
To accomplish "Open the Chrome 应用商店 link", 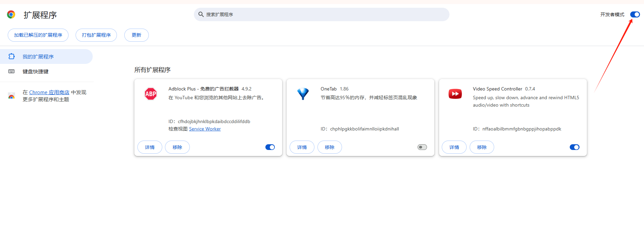I will [x=49, y=92].
